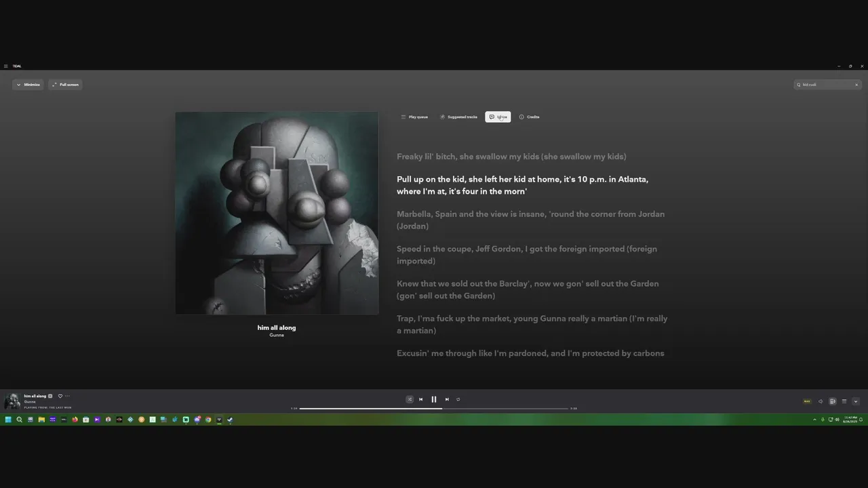Open Steam from the taskbar

230,420
